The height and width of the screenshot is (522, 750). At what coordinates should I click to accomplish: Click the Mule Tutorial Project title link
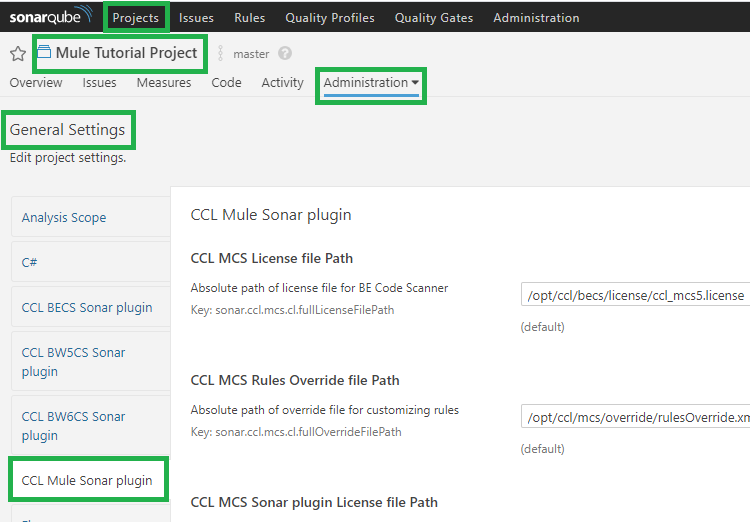[126, 53]
